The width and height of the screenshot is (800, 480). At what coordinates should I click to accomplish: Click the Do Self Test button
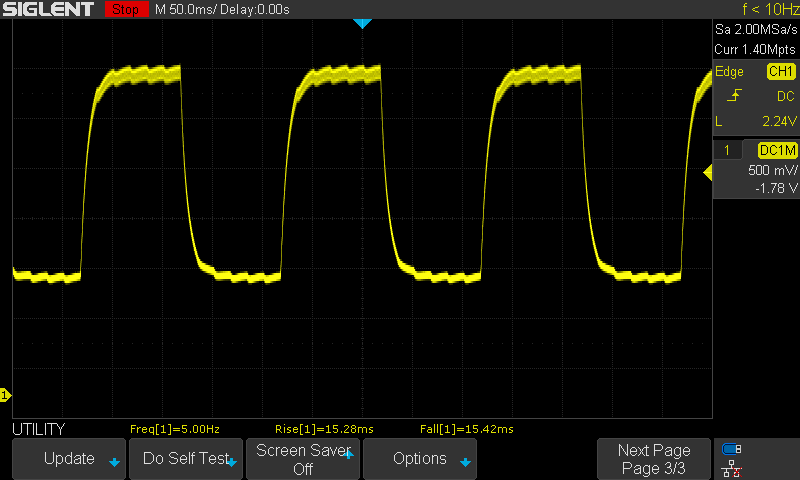point(186,459)
